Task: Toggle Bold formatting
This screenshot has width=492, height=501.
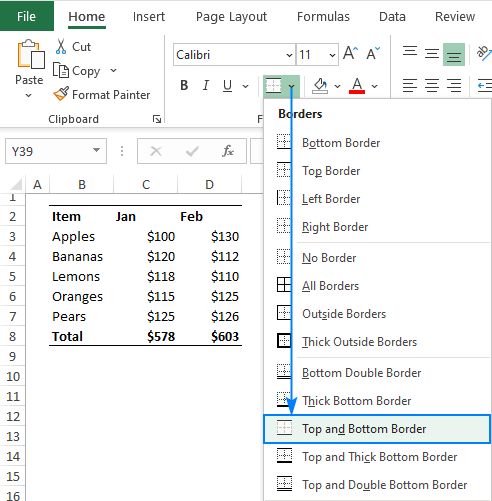Action: click(184, 85)
